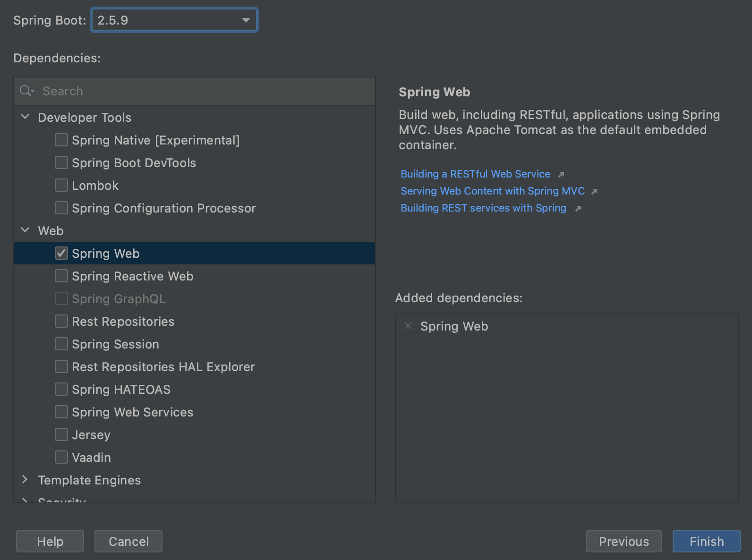The height and width of the screenshot is (560, 752).
Task: Click external arrow icon beside Building REST services link
Action: click(x=578, y=209)
